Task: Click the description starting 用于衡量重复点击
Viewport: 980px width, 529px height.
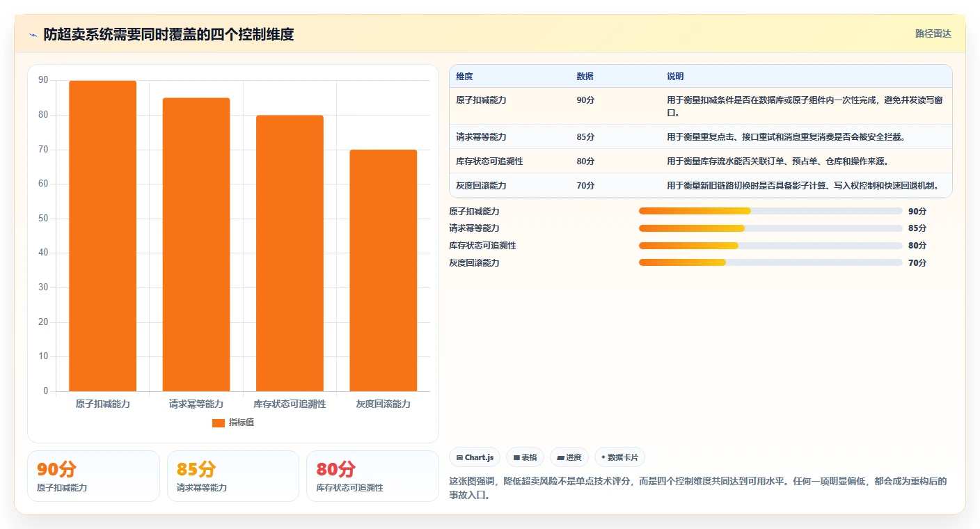Action: pyautogui.click(x=786, y=136)
